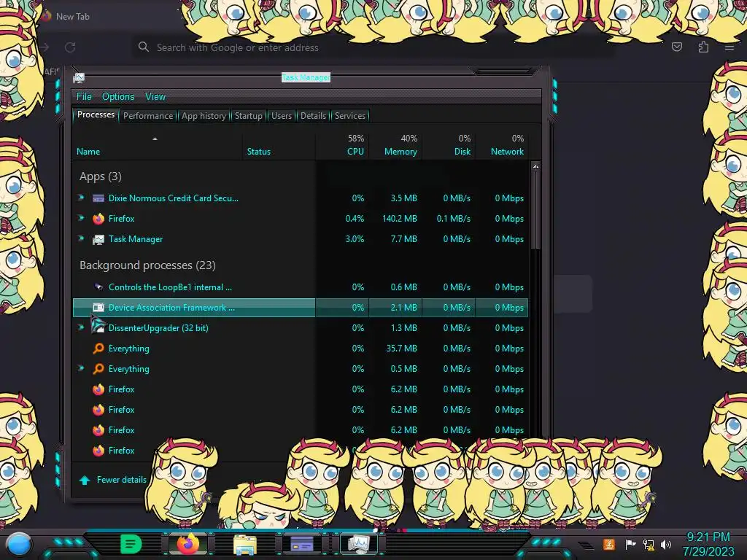
Task: Select the New Tab tab in Firefox
Action: (72, 16)
